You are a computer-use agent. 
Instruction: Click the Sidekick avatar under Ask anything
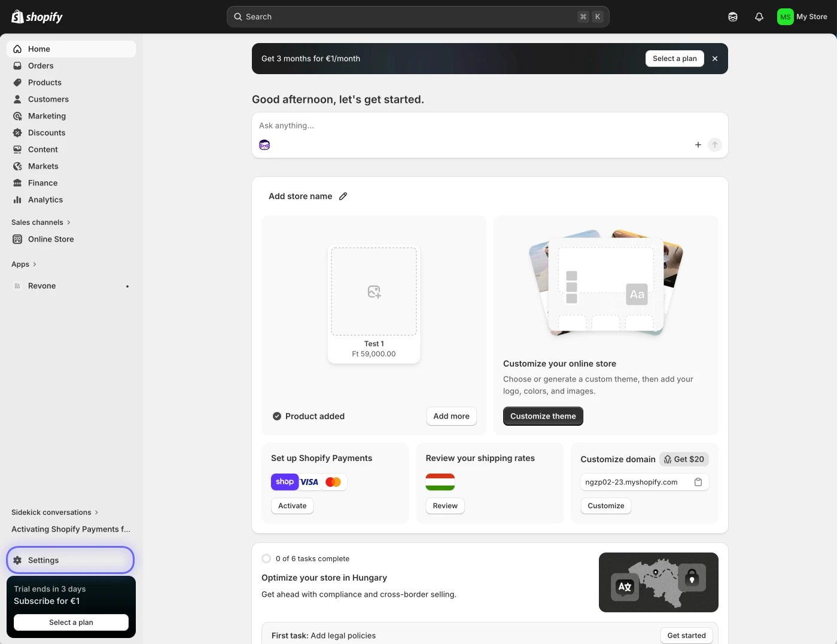pyautogui.click(x=264, y=145)
